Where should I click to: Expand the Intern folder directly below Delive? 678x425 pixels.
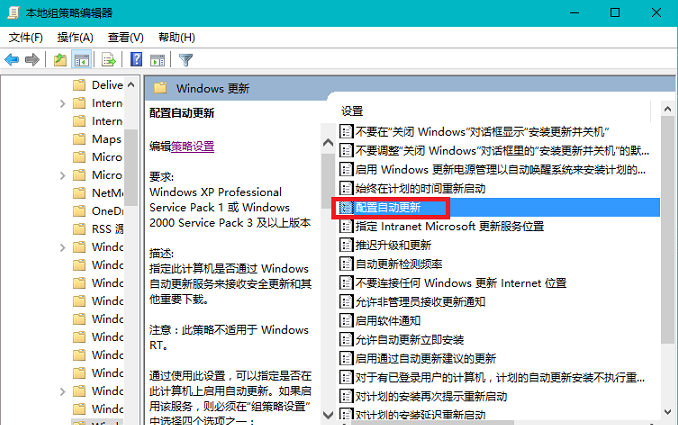[x=63, y=103]
